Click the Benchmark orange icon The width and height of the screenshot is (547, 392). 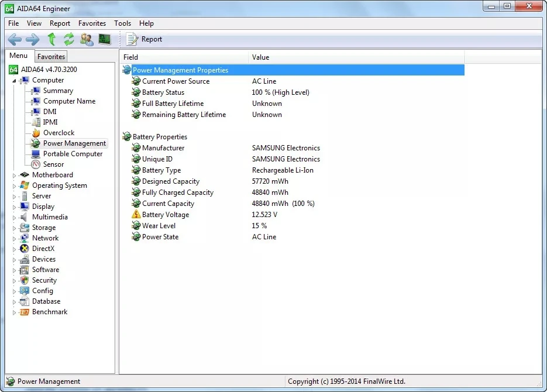(x=25, y=312)
